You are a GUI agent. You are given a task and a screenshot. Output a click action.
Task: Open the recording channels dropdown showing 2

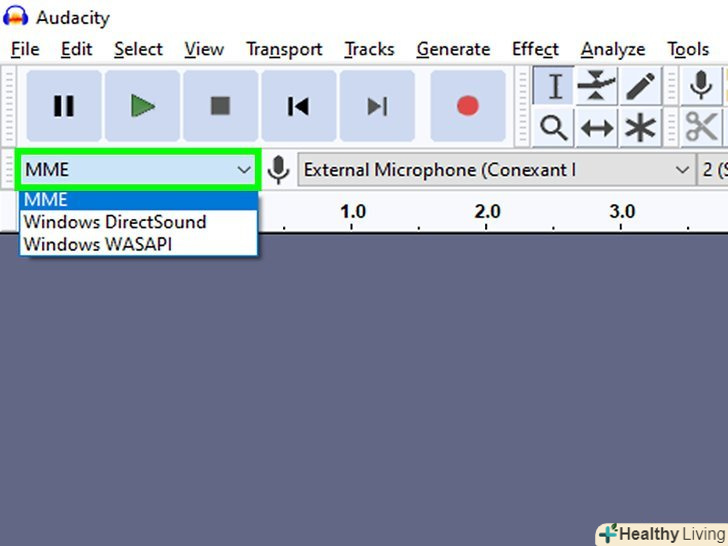click(713, 170)
